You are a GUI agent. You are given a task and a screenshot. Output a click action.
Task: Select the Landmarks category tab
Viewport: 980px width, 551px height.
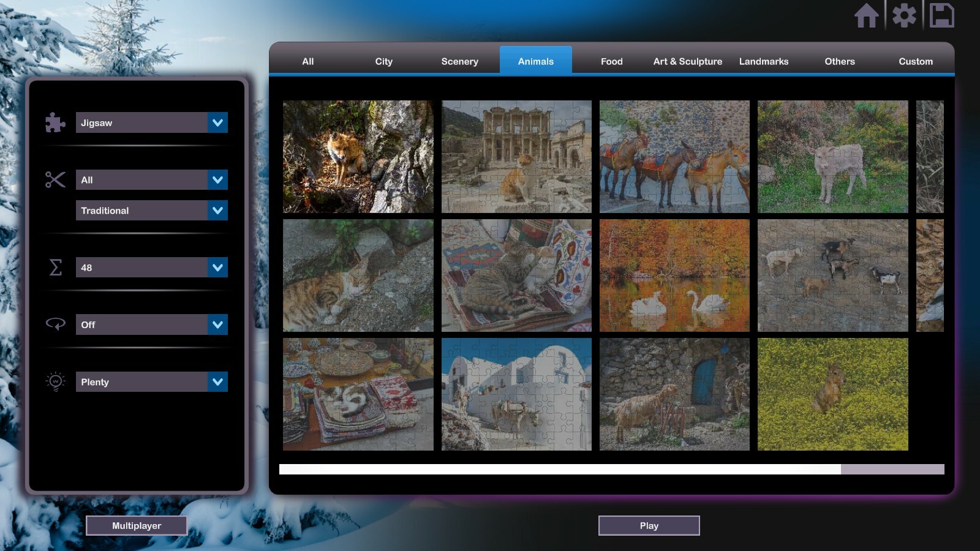coord(764,61)
